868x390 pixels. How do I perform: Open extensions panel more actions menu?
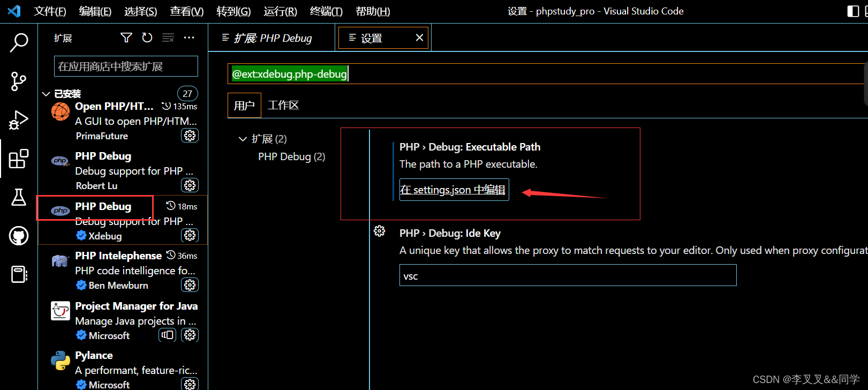[x=189, y=37]
